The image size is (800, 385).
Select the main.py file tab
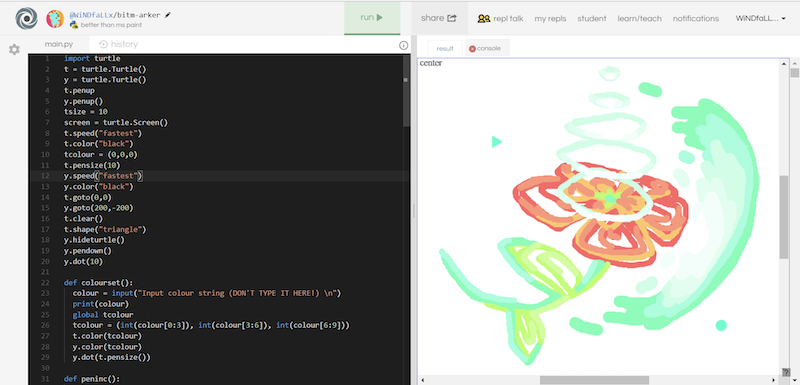click(59, 44)
